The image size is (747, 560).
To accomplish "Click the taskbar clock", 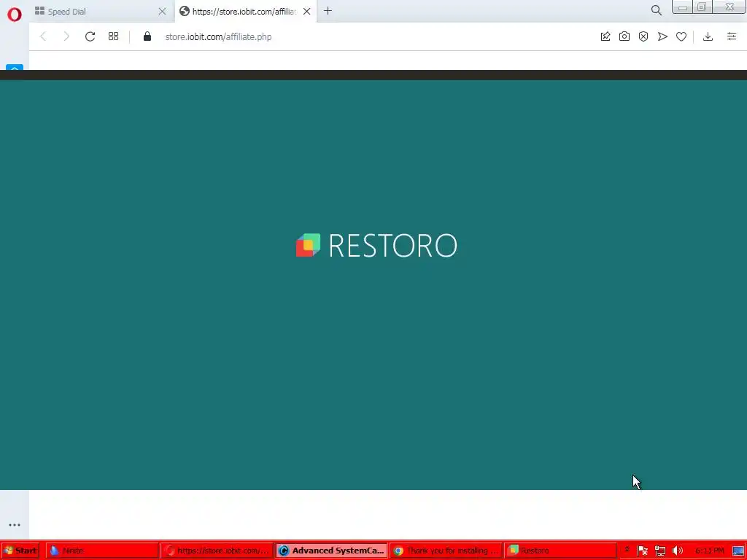I will click(x=709, y=551).
